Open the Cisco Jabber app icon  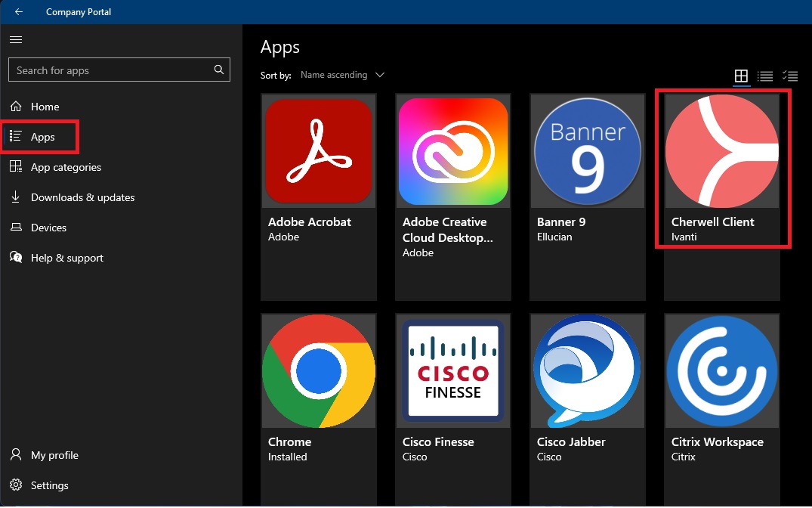pos(587,372)
